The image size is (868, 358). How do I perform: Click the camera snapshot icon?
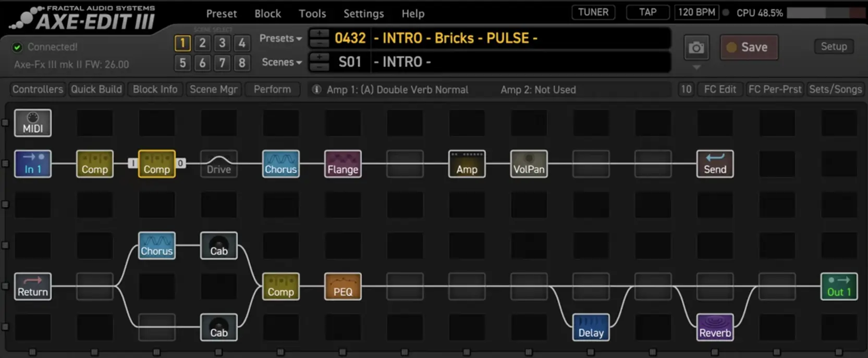[x=696, y=48]
